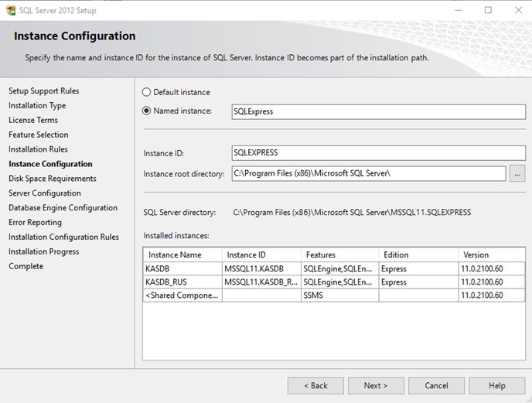Click the KASDB_RUS row Express edition cell
532x403 pixels.
pyautogui.click(x=418, y=282)
